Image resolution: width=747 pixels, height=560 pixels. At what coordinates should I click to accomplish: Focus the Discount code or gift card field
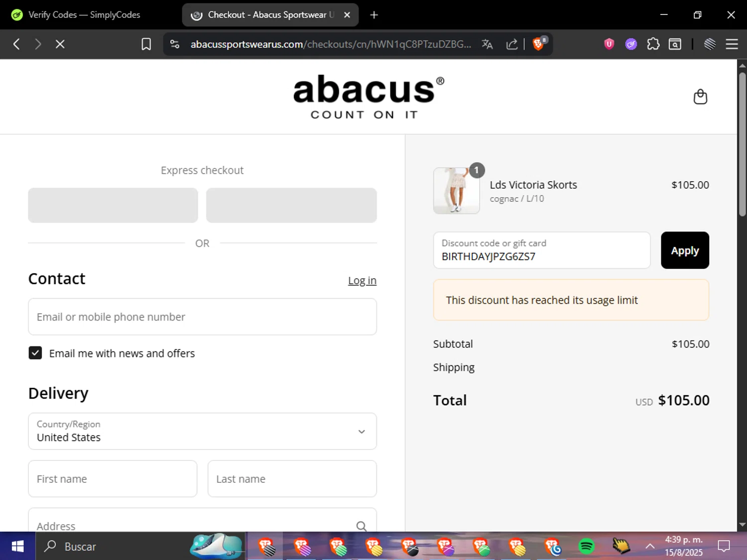click(542, 250)
